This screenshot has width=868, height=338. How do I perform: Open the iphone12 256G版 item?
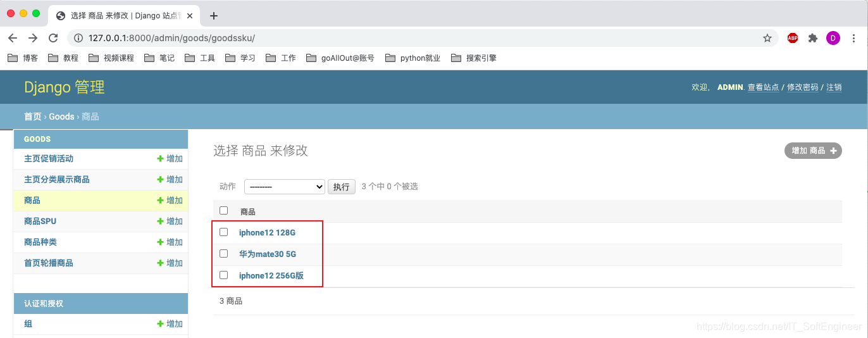[271, 275]
